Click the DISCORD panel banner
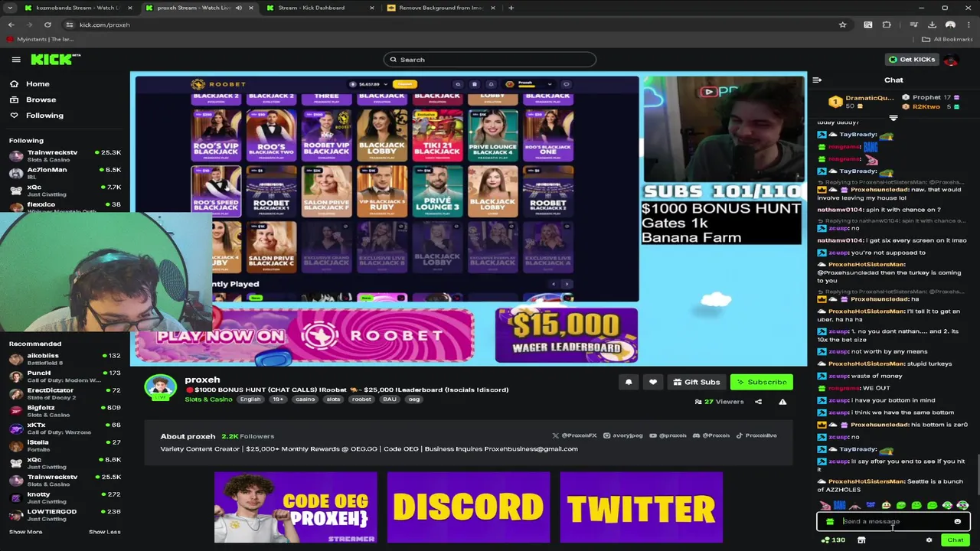980x551 pixels. pos(469,507)
